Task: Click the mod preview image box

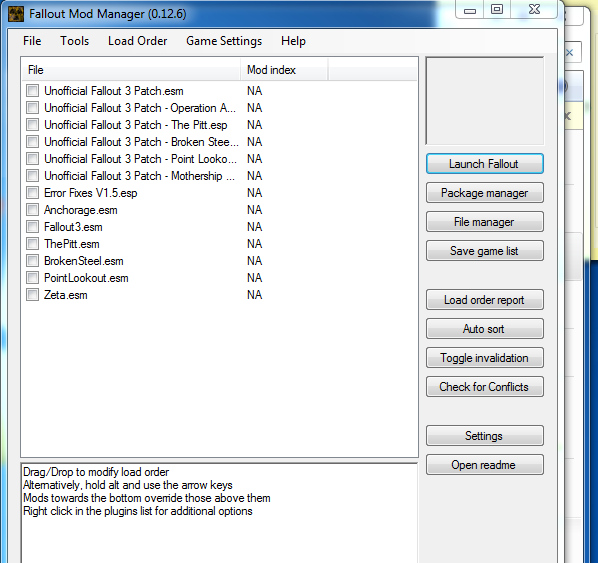Action: pyautogui.click(x=484, y=101)
